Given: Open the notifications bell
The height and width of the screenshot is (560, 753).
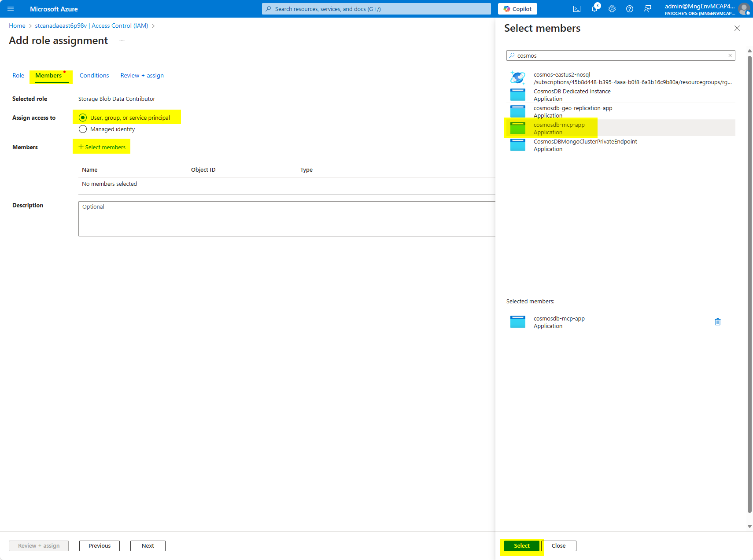Looking at the screenshot, I should [x=594, y=9].
